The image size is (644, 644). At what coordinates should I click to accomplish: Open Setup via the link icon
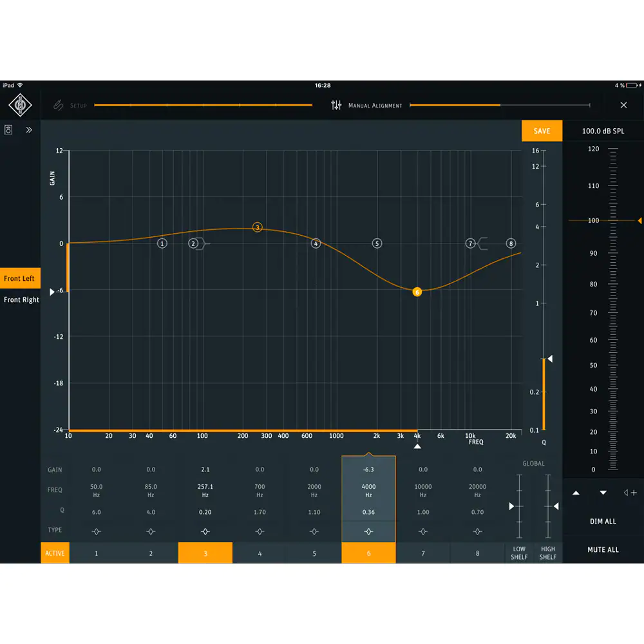point(58,105)
